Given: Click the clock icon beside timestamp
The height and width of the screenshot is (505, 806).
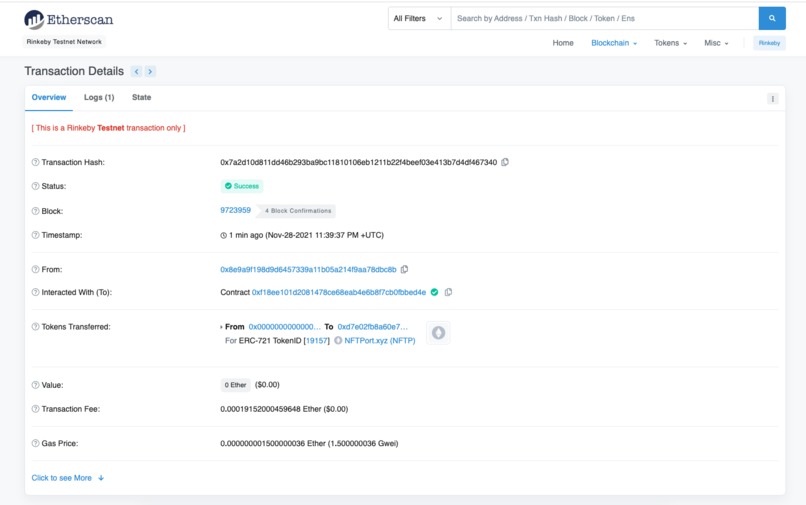Looking at the screenshot, I should click(x=224, y=236).
